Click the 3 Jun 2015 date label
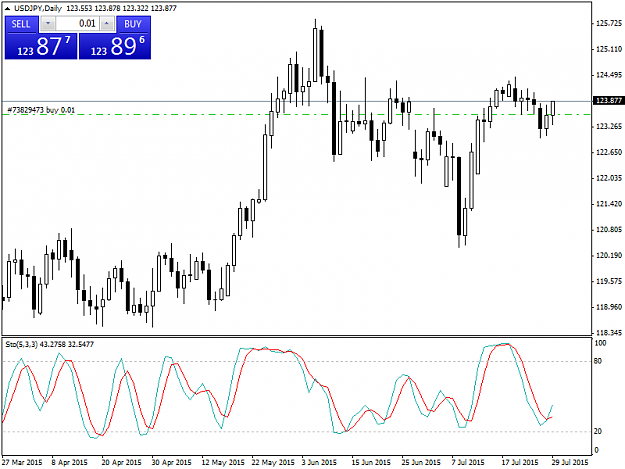The image size is (625, 469). [x=319, y=462]
